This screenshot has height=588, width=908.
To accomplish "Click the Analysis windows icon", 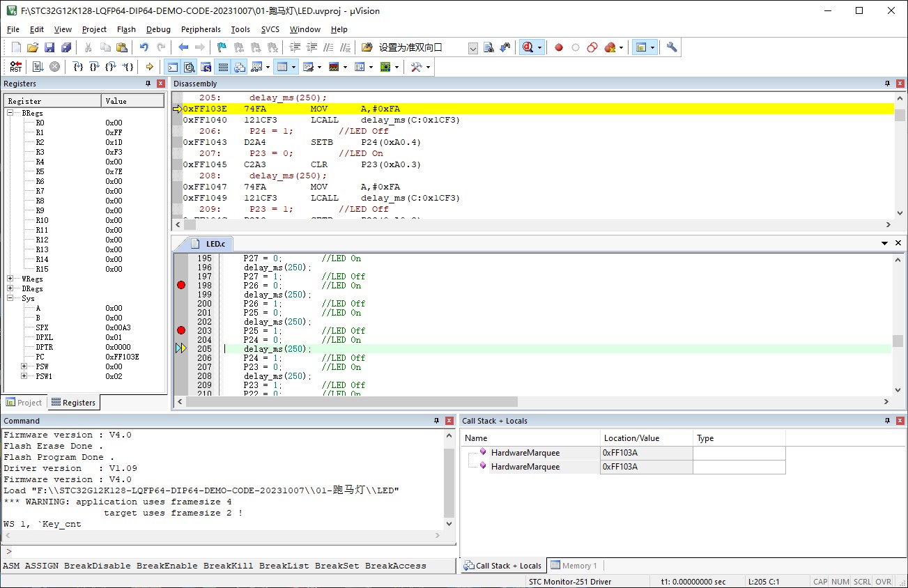I will pyautogui.click(x=334, y=67).
